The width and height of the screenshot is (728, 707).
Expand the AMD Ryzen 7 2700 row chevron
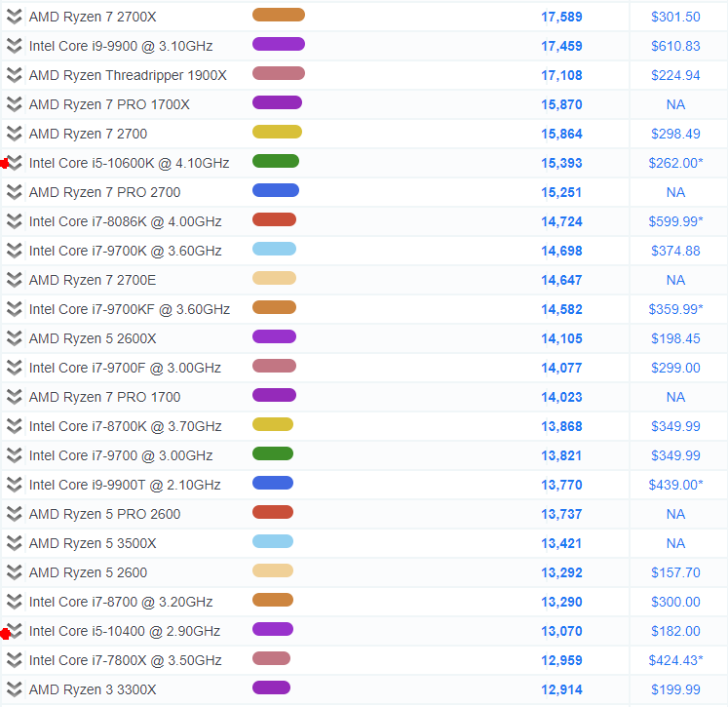[15, 134]
